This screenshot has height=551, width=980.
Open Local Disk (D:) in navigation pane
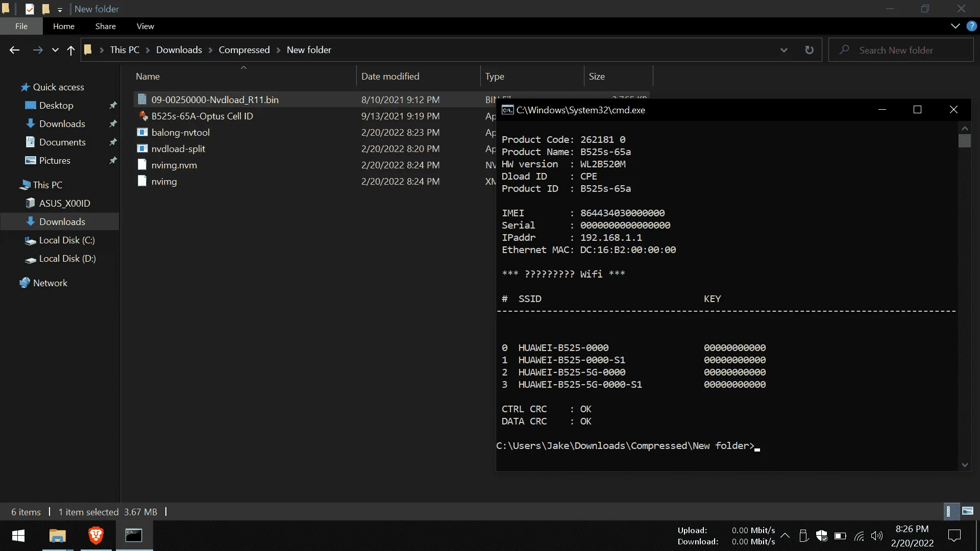[x=67, y=259]
